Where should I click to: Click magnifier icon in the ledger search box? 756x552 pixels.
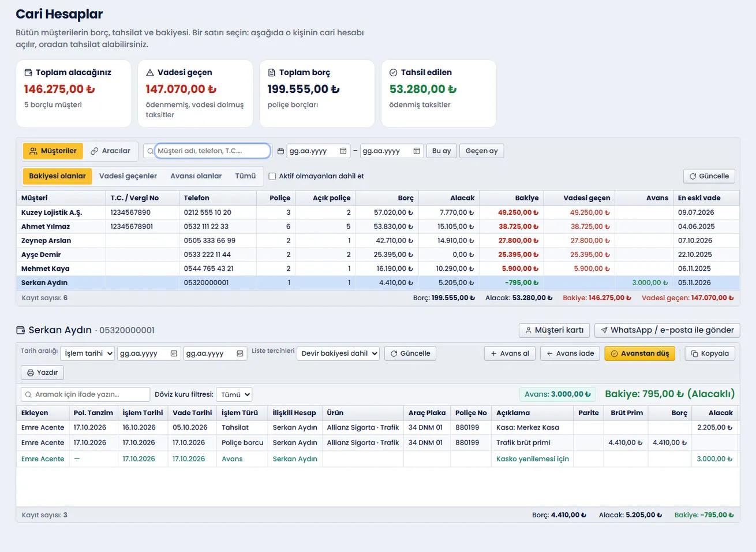click(x=28, y=395)
